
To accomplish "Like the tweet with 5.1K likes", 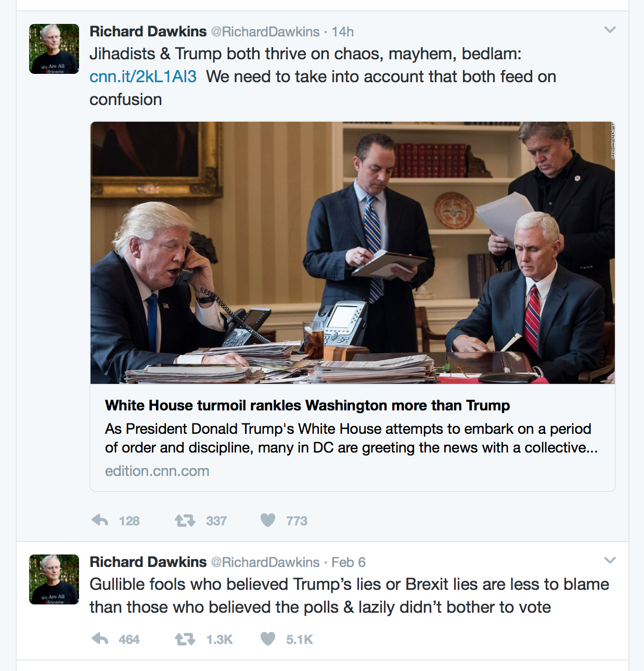I will (268, 639).
